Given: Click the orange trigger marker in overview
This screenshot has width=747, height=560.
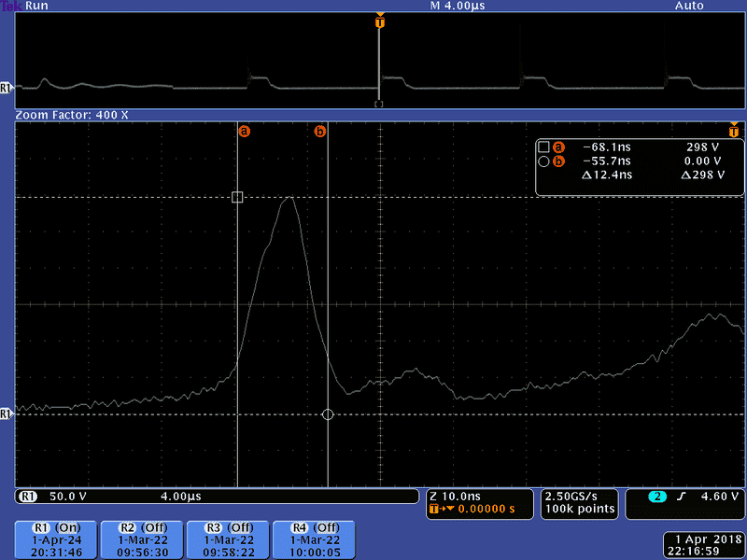Looking at the screenshot, I should [x=379, y=21].
